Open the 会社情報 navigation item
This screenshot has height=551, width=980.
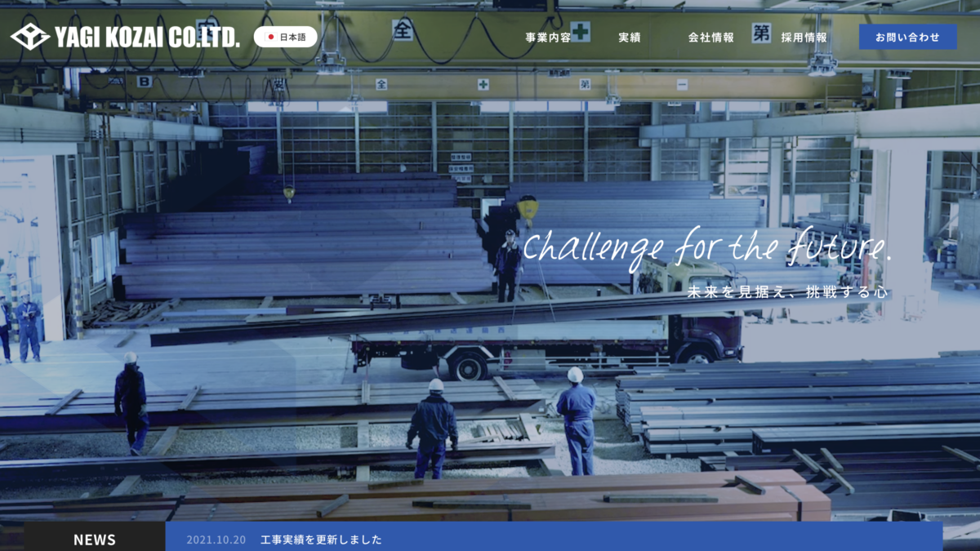[x=710, y=37]
